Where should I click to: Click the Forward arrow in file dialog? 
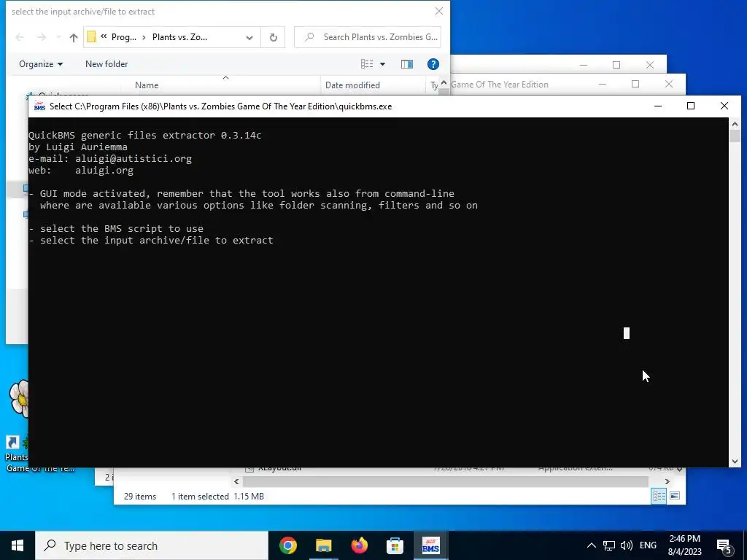[x=42, y=37]
